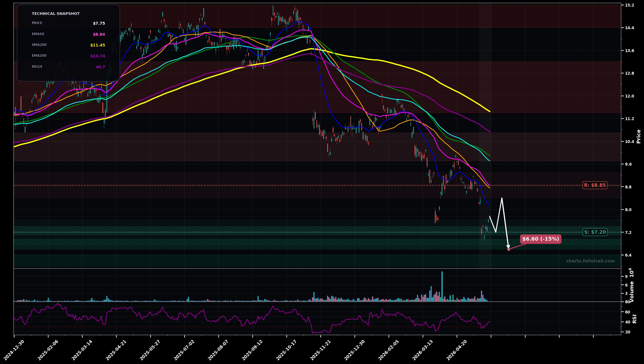The width and height of the screenshot is (644, 364).
Task: Click the 2025-10-17 date axis label
Action: click(x=286, y=350)
